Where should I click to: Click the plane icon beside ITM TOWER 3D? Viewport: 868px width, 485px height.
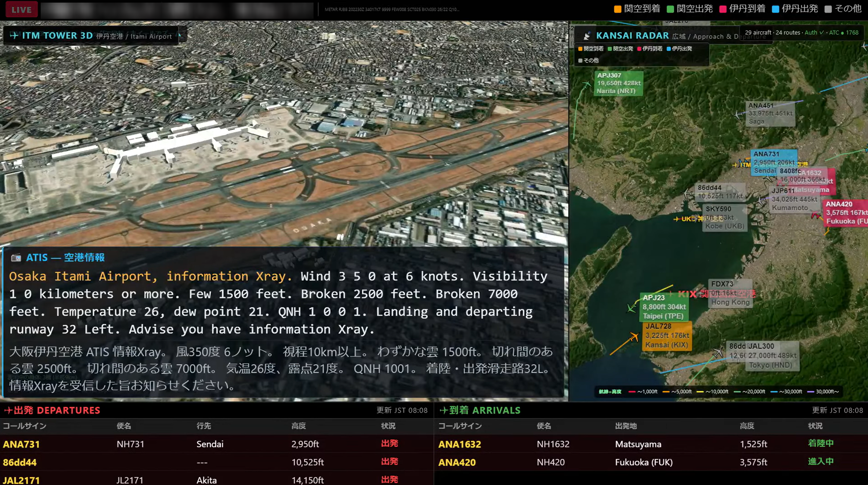(14, 35)
